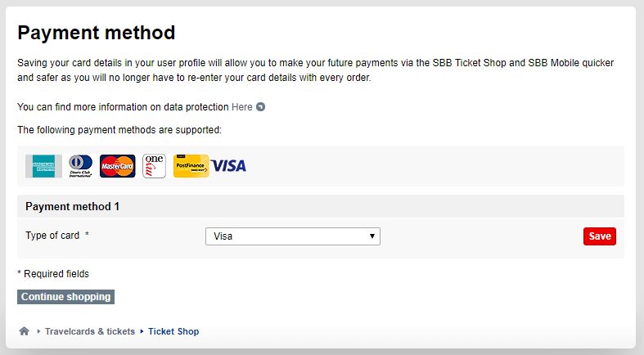Click the MasterCard logo
Image resolution: width=644 pixels, height=355 pixels.
(x=118, y=166)
